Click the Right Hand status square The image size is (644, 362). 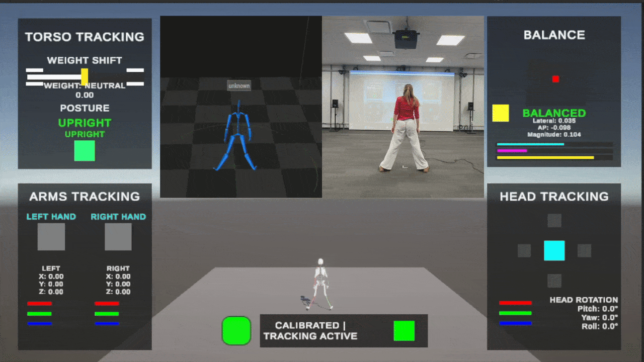(118, 236)
